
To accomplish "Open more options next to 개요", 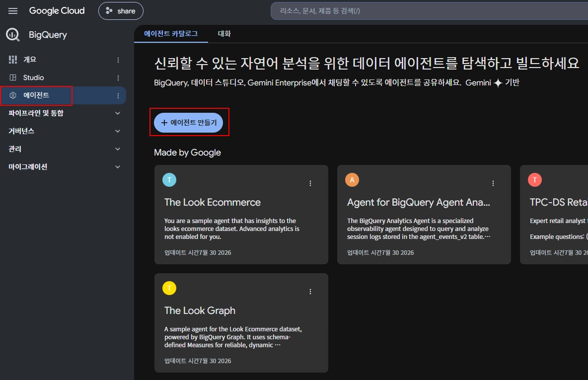I will (118, 60).
